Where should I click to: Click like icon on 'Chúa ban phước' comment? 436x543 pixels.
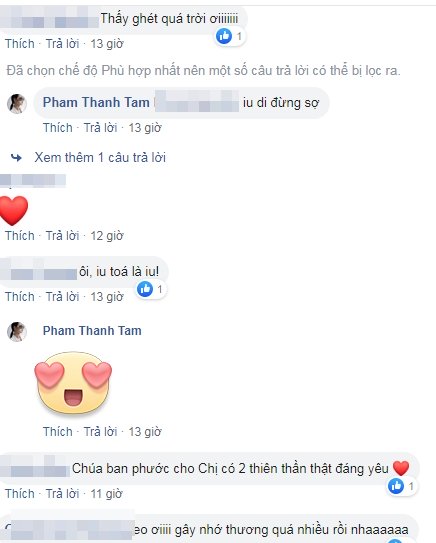pyautogui.click(x=396, y=486)
